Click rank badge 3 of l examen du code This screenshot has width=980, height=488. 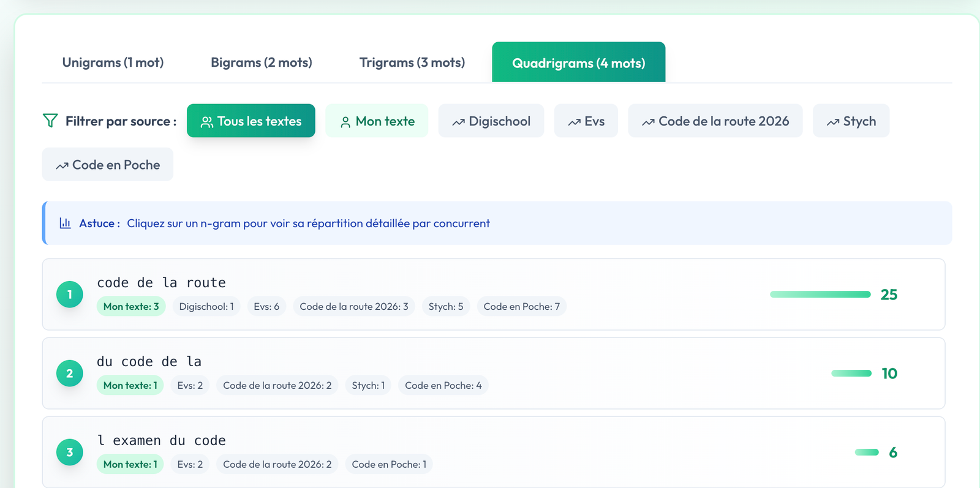pyautogui.click(x=70, y=452)
